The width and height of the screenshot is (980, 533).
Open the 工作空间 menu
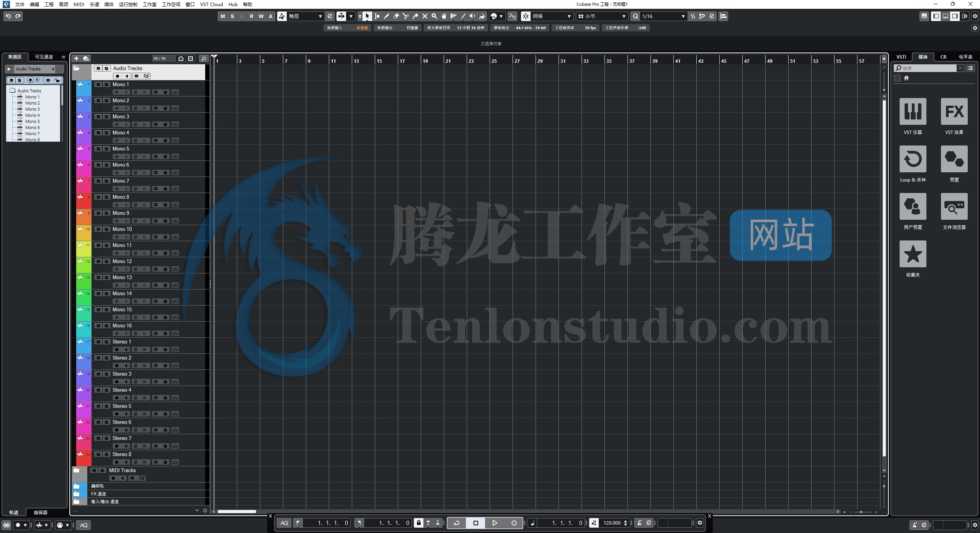(171, 4)
